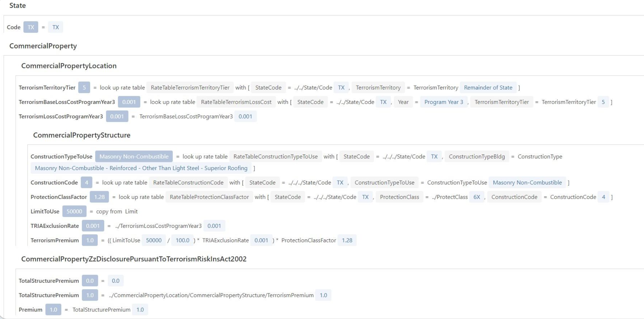Click LimitToUse result badge 50000
Image resolution: width=644 pixels, height=319 pixels.
point(74,212)
